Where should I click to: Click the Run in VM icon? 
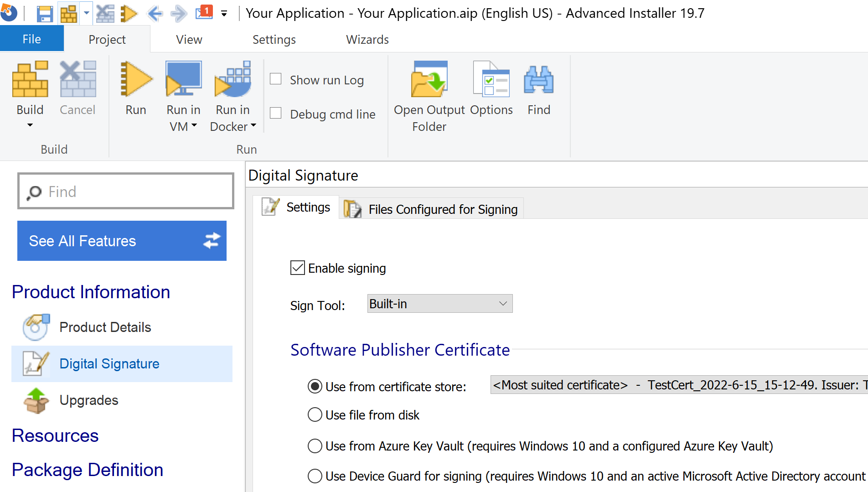coord(183,79)
